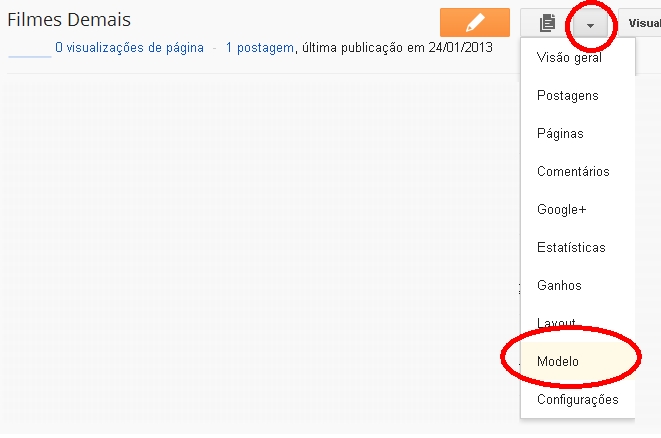The height and width of the screenshot is (438, 661).
Task: Select Layout in the dropdown menu
Action: [x=556, y=323]
